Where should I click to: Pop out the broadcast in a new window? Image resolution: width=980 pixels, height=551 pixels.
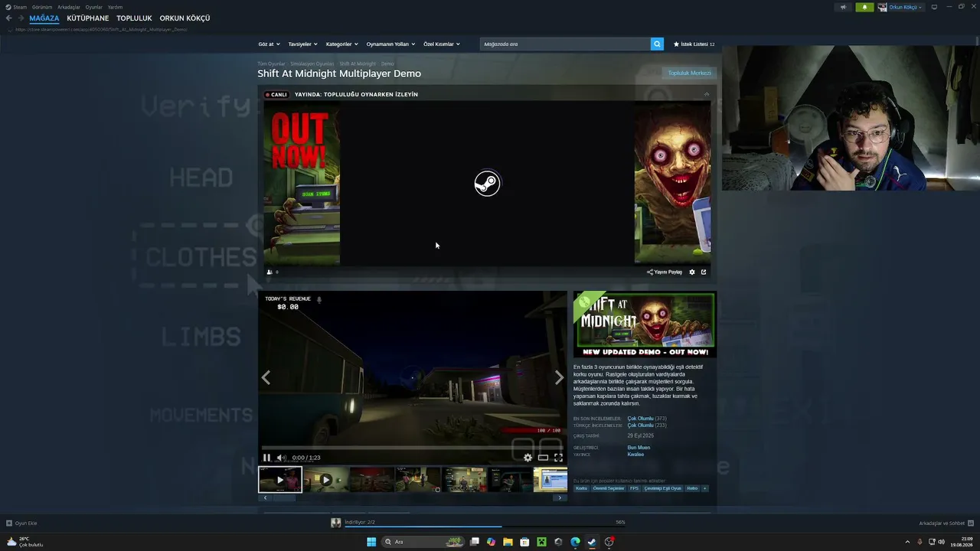[704, 272]
